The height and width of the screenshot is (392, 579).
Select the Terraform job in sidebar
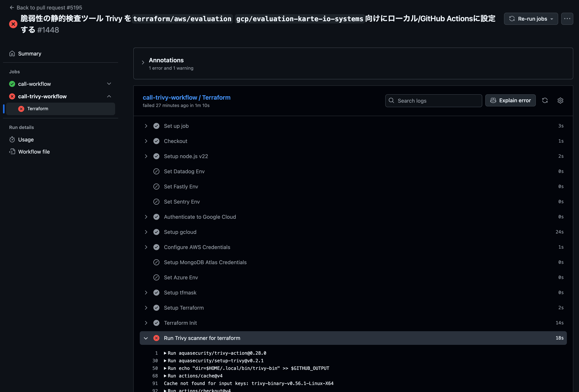(38, 109)
